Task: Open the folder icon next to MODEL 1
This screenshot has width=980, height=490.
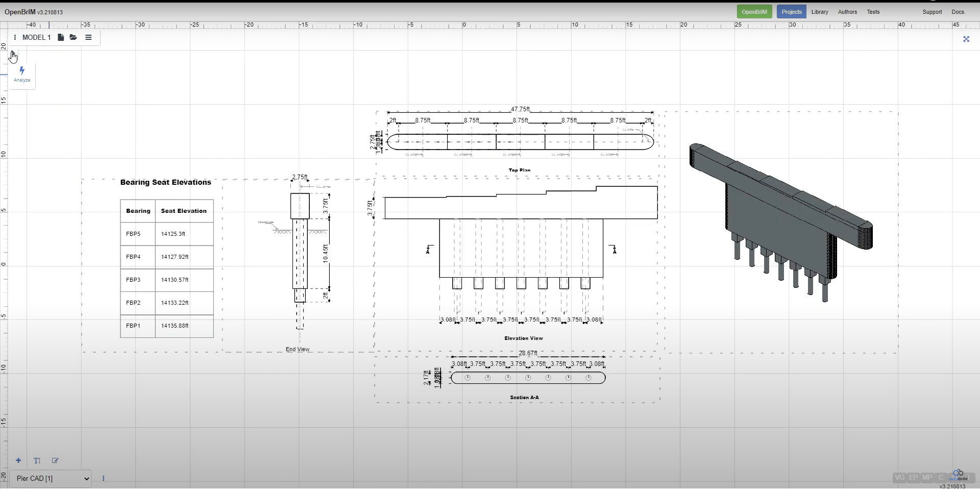Action: pyautogui.click(x=73, y=37)
